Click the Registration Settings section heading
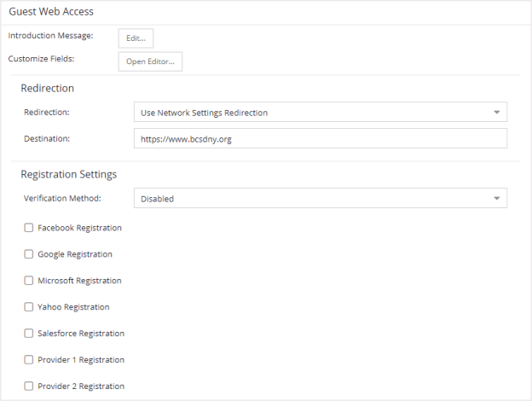Image resolution: width=532 pixels, height=401 pixels. tap(68, 174)
